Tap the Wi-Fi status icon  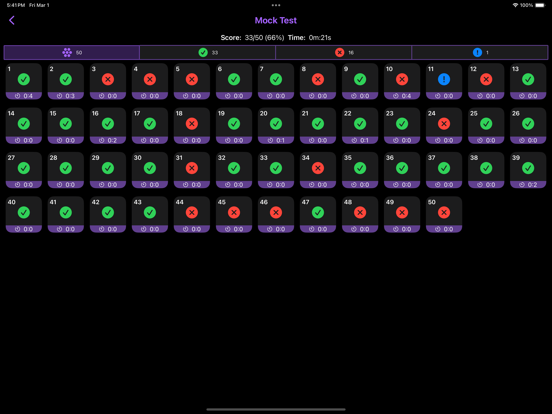tap(515, 5)
